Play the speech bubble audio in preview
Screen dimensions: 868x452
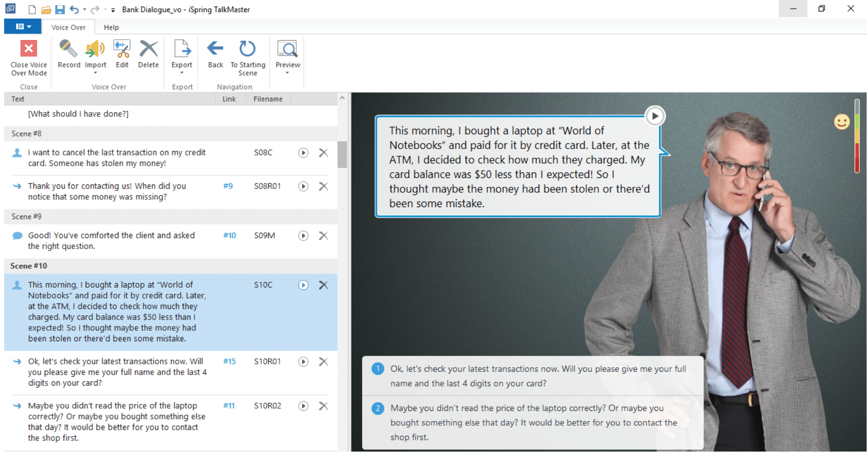(x=655, y=116)
